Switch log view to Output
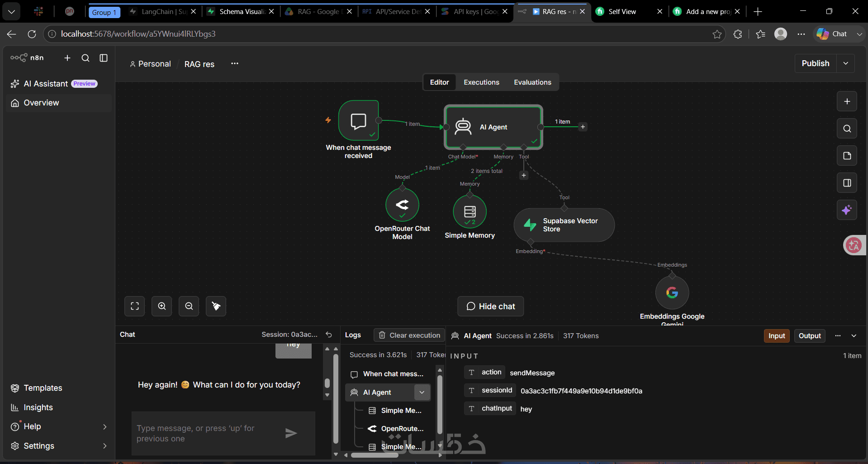Screen dimensions: 868x464 coord(810,336)
